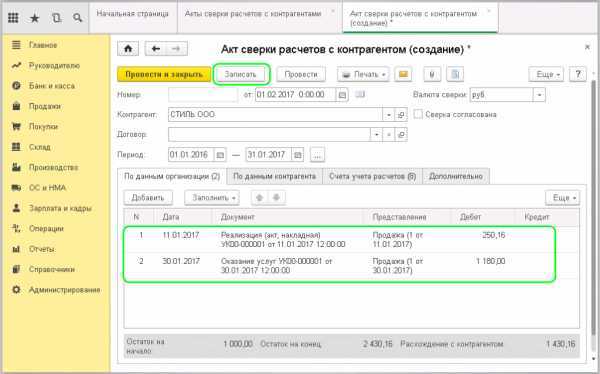Click the Записать button
600x374 pixels.
coord(240,74)
